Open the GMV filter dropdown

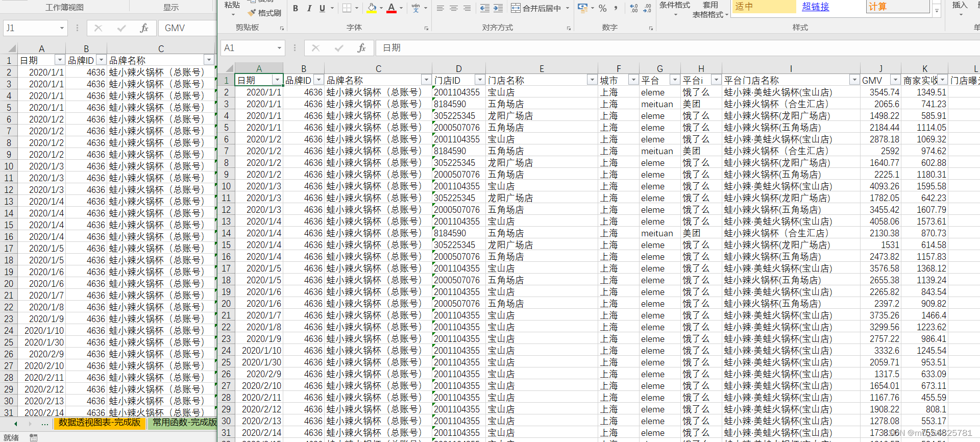pos(895,80)
